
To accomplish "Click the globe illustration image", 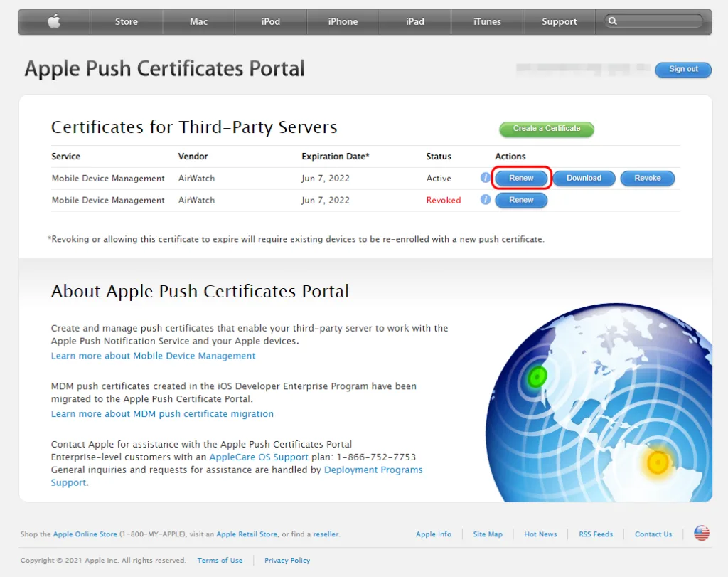I will tap(599, 402).
